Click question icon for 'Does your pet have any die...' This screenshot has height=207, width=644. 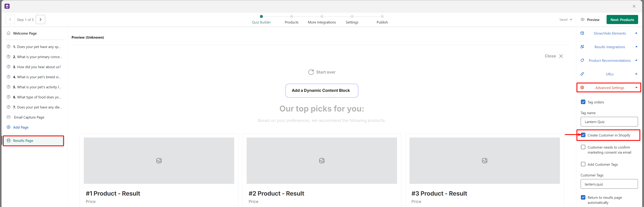click(9, 107)
